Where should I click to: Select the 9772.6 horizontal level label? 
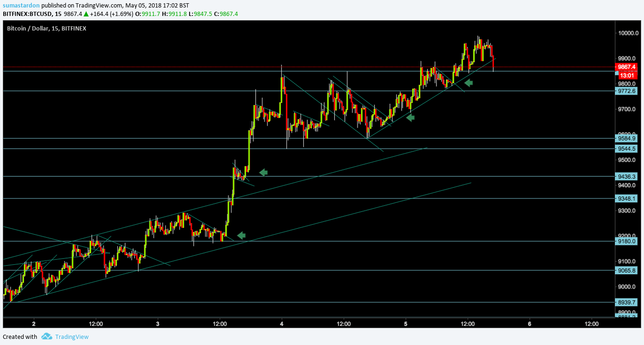click(x=627, y=91)
